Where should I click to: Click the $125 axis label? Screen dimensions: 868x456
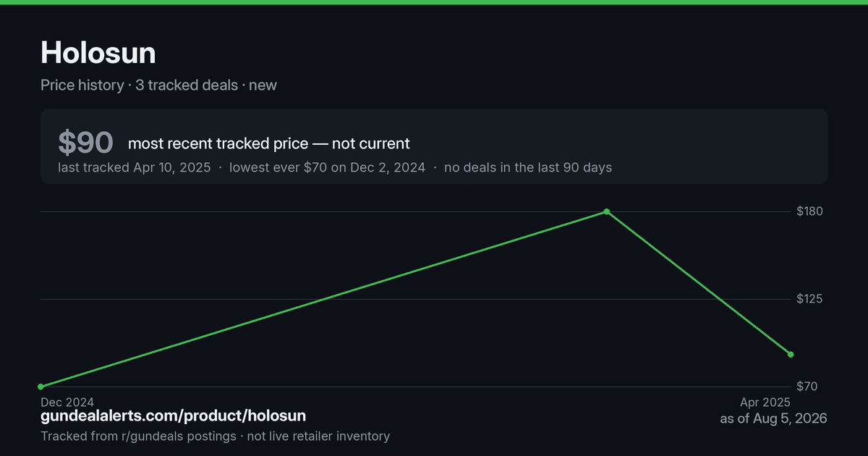pos(811,299)
